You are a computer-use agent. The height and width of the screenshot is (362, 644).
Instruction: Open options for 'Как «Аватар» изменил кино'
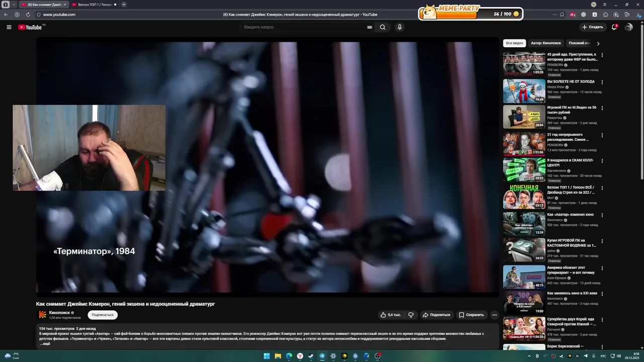click(602, 215)
